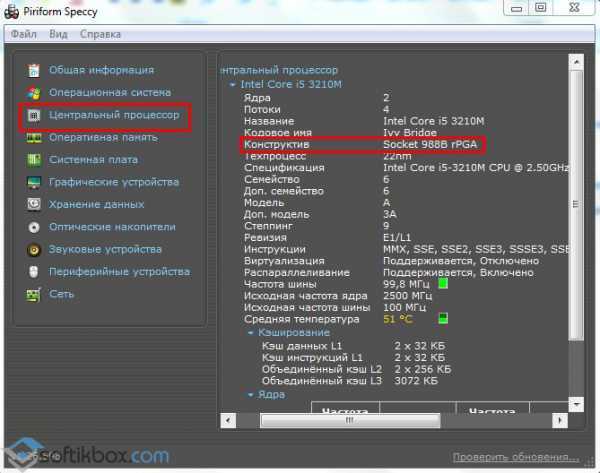Click the Степпинг row label
The width and height of the screenshot is (600, 473).
[268, 226]
